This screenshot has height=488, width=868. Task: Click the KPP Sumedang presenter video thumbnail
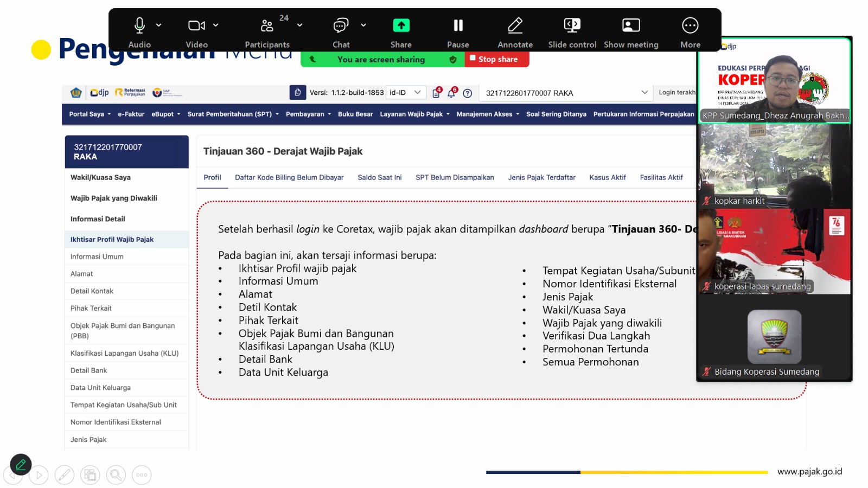point(774,80)
